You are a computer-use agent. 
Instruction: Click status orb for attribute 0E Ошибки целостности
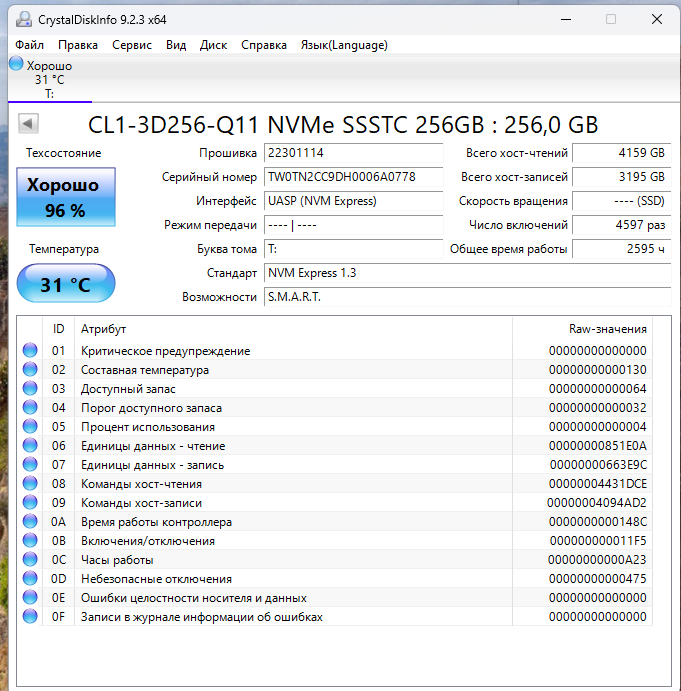click(x=30, y=597)
